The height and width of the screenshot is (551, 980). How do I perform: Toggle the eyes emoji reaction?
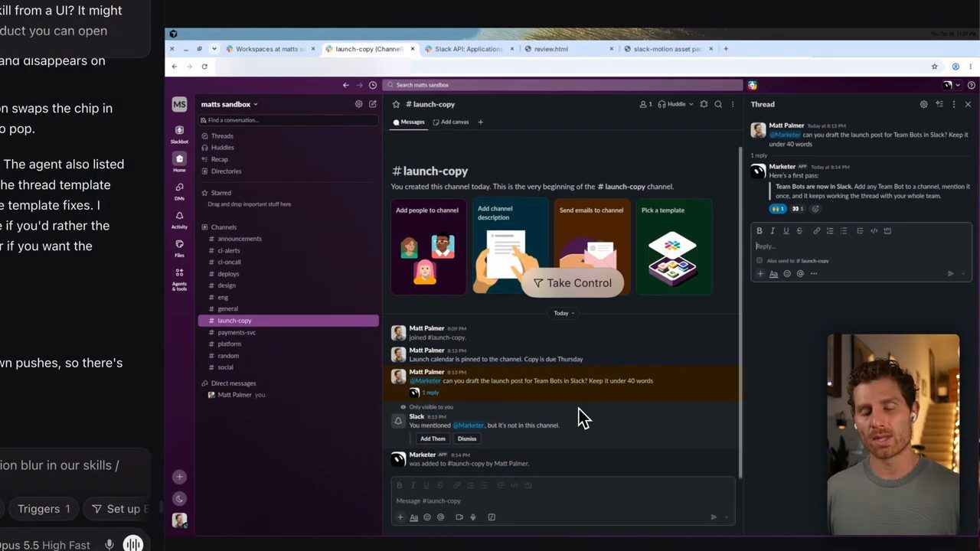797,208
